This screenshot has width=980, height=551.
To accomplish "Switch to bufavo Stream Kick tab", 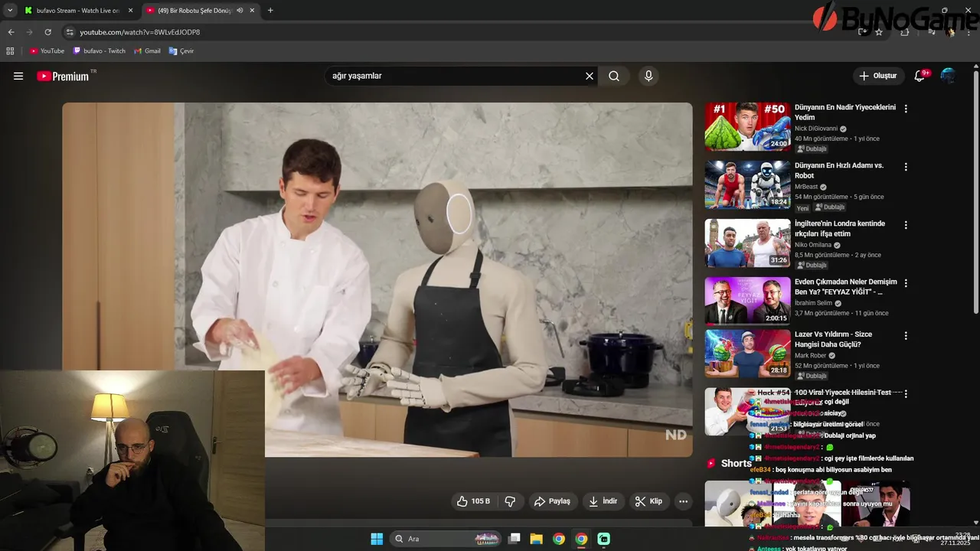I will coord(78,11).
